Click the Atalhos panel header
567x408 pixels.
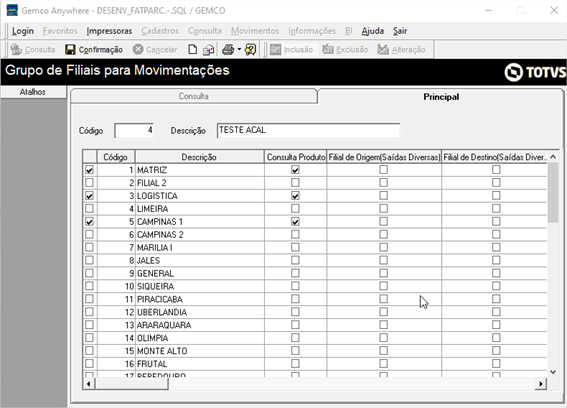pos(33,92)
